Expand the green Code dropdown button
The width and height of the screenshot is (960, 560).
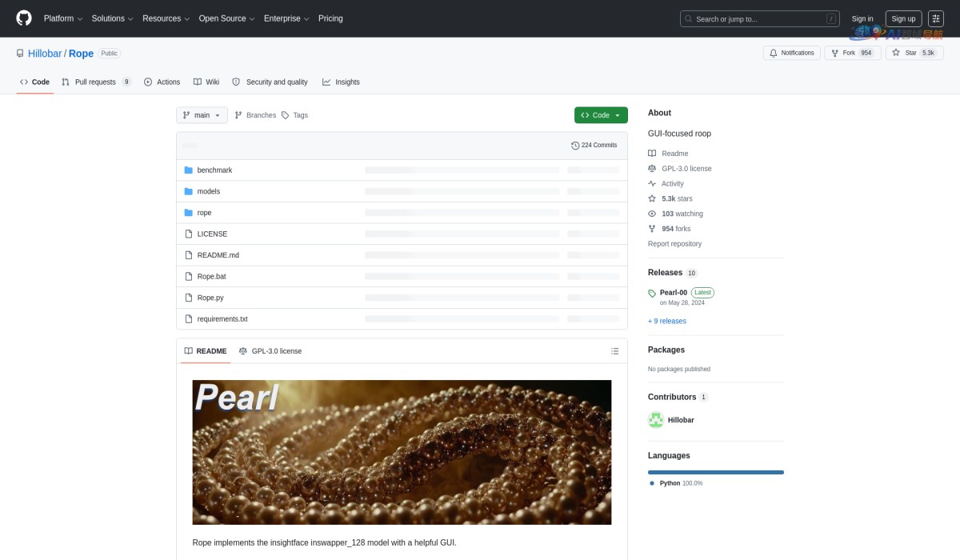point(601,115)
